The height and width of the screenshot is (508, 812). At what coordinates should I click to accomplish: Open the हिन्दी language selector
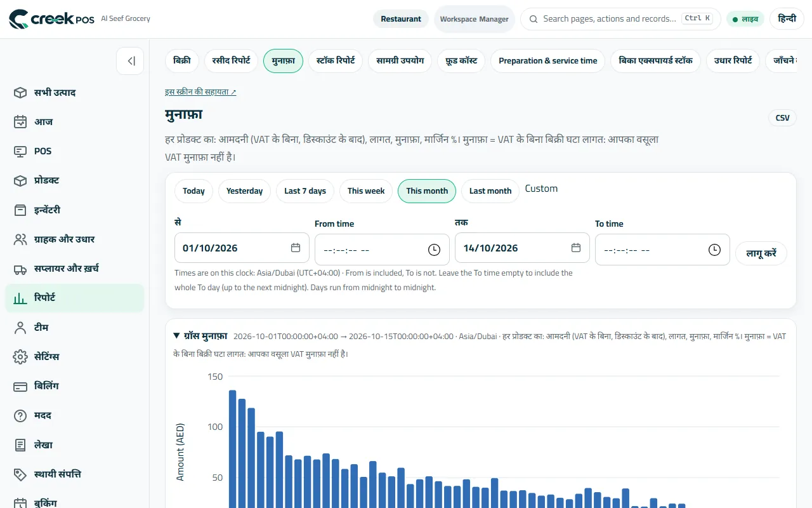click(787, 19)
